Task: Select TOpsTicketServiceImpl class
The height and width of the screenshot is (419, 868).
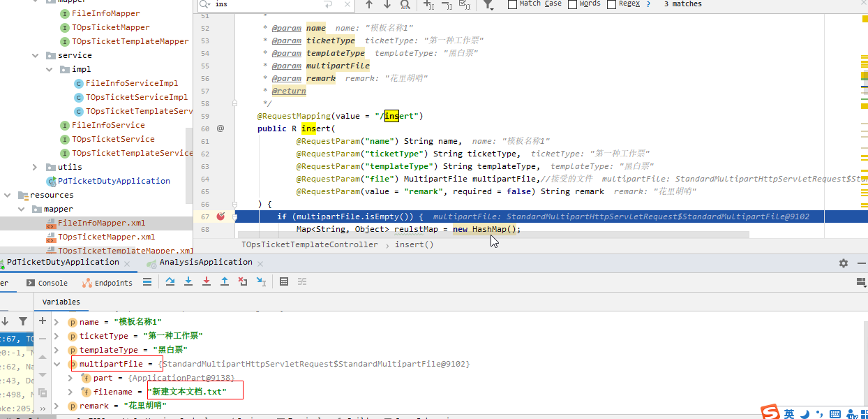Action: pos(136,97)
